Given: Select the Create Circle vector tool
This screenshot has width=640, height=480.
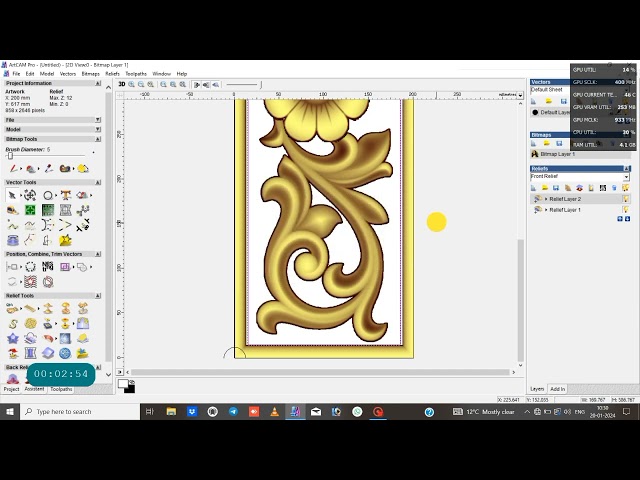Looking at the screenshot, I should (x=48, y=196).
